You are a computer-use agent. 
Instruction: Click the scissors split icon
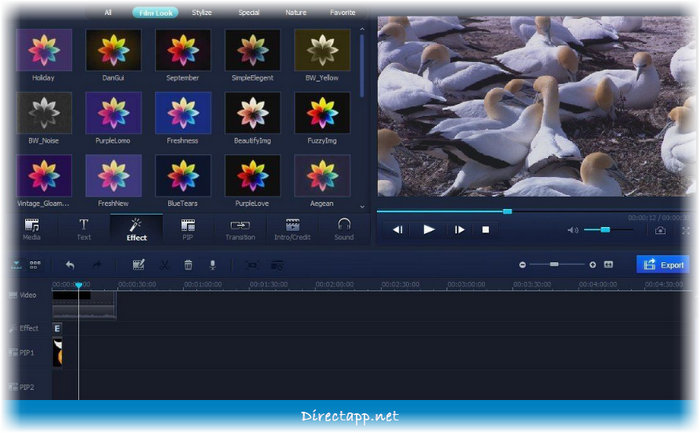pyautogui.click(x=164, y=265)
